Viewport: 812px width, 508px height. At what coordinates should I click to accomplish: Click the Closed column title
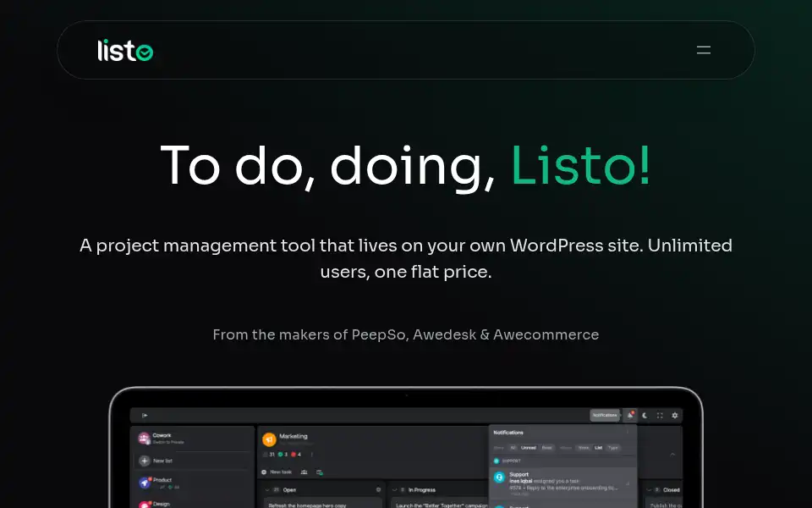[x=671, y=490]
